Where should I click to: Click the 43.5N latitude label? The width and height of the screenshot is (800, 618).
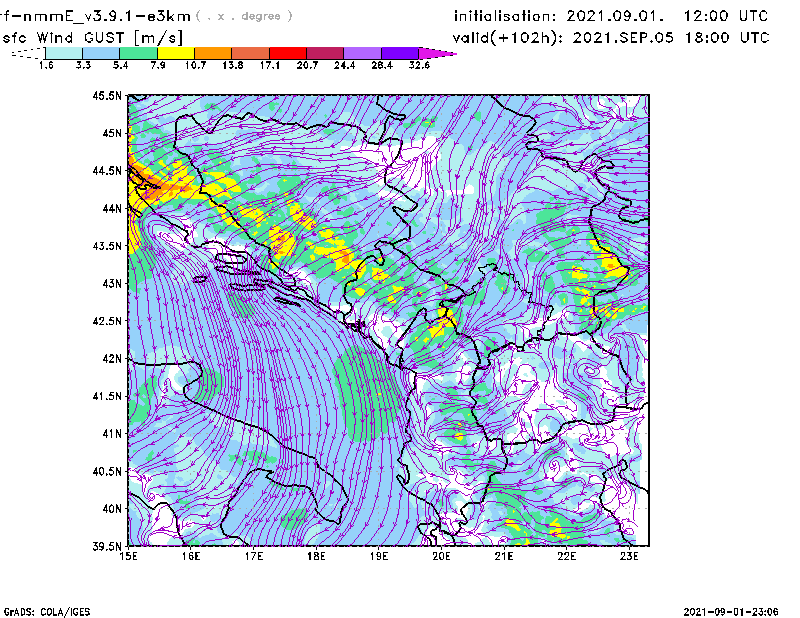(x=107, y=246)
